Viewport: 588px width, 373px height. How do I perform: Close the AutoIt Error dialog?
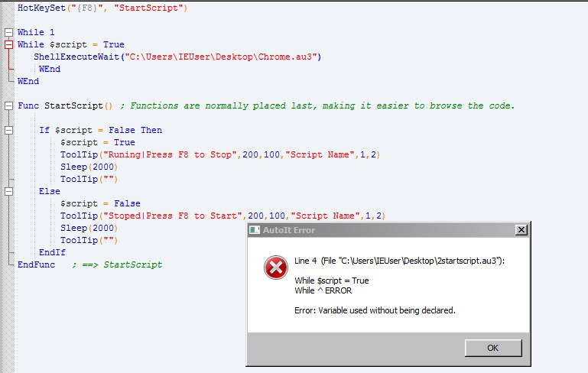pos(521,230)
